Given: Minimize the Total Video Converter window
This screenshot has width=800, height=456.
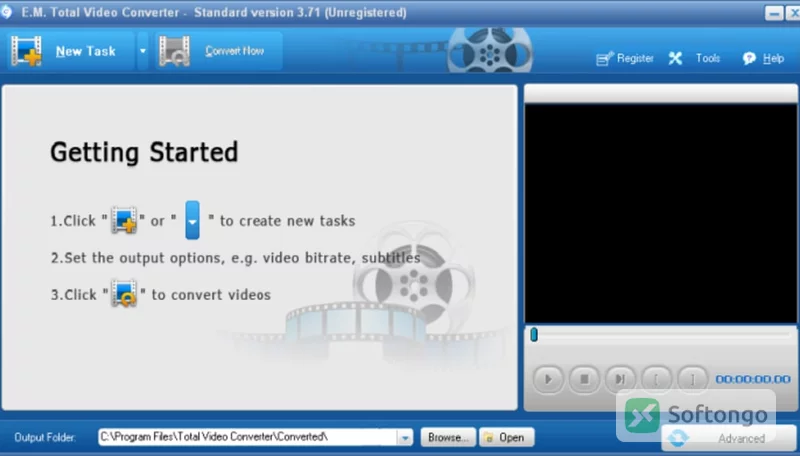Looking at the screenshot, I should pos(773,13).
